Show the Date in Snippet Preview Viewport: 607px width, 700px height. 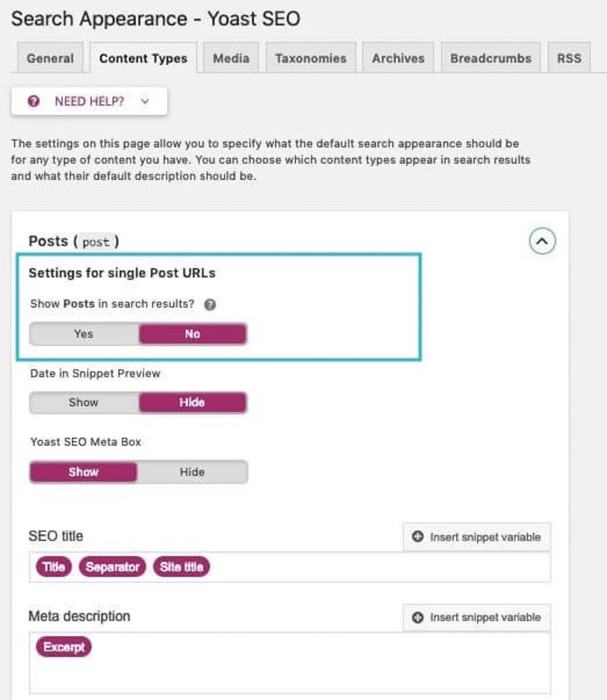click(x=83, y=402)
